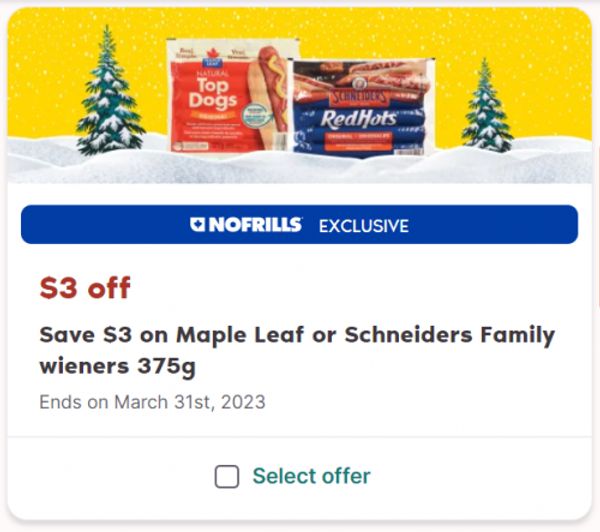
Task: Click the No Frills logo icon
Action: point(198,224)
